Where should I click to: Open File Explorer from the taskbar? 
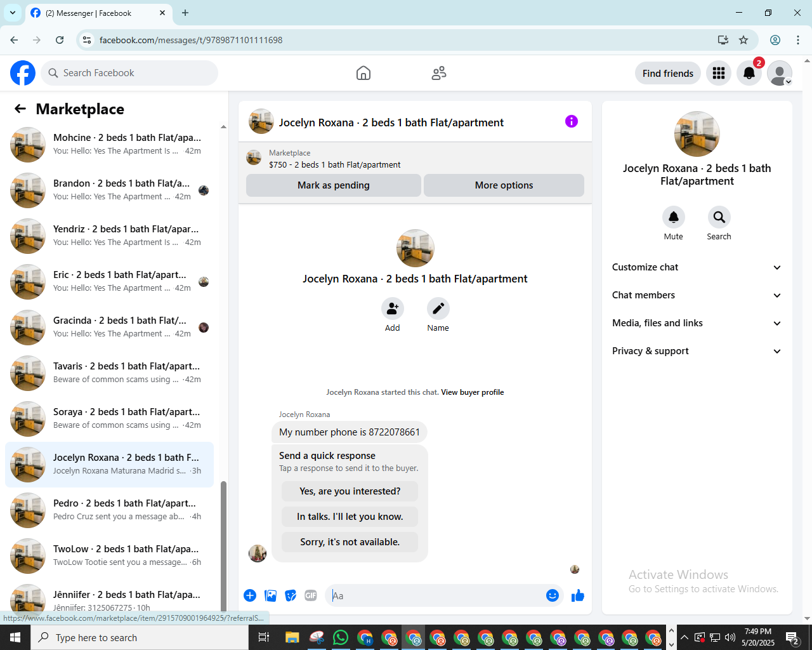tap(292, 637)
